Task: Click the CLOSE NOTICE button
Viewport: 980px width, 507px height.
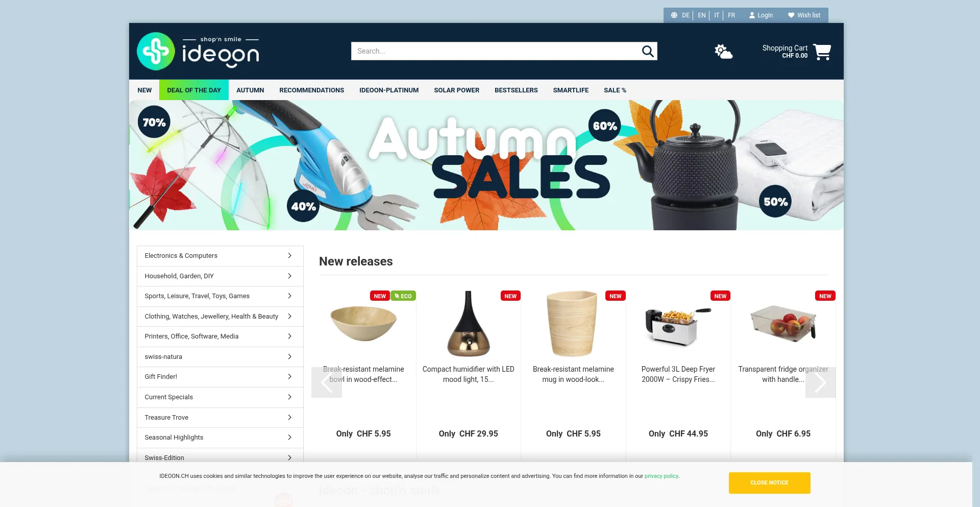Action: (769, 482)
